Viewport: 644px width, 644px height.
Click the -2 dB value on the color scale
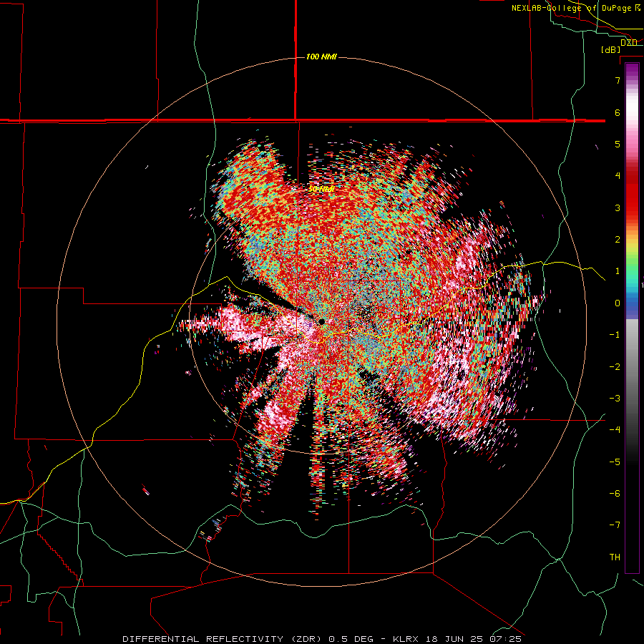pos(615,367)
